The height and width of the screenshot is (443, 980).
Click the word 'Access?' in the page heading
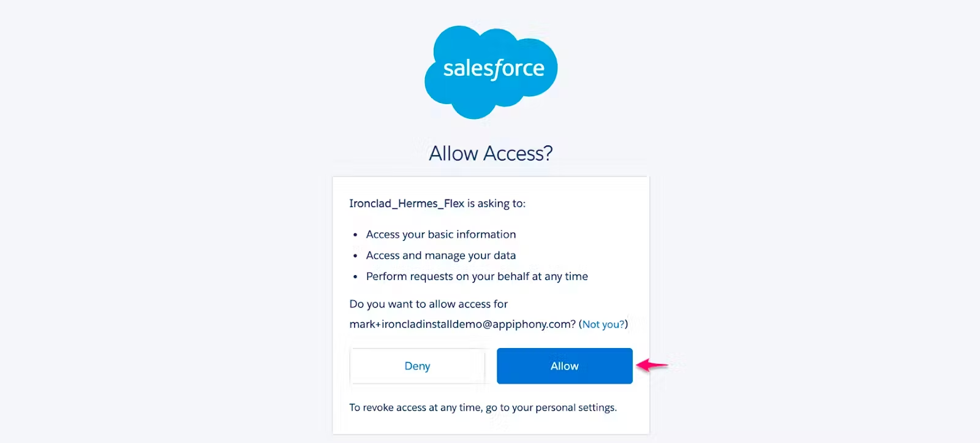tap(518, 153)
